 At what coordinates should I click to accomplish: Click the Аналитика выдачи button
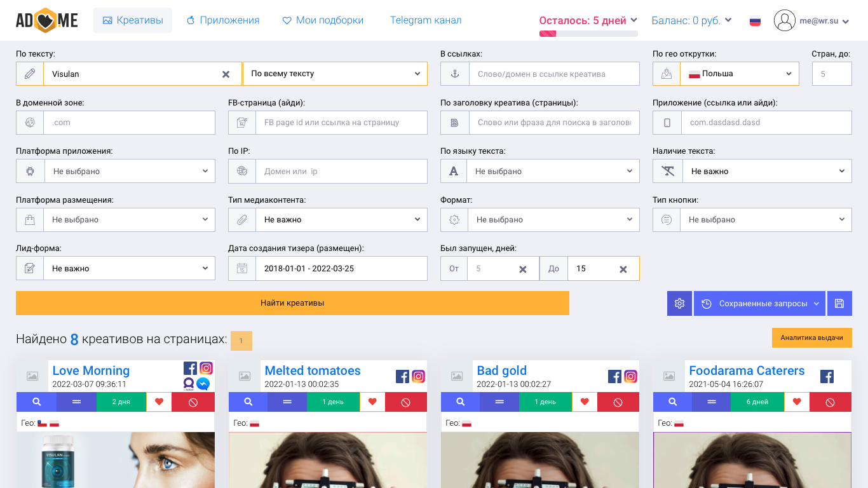point(812,337)
